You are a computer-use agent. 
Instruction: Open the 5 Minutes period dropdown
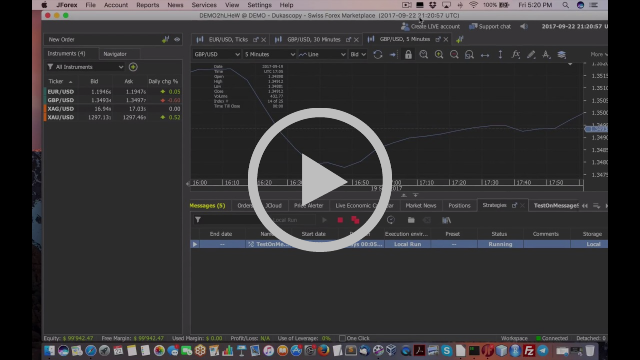269,54
